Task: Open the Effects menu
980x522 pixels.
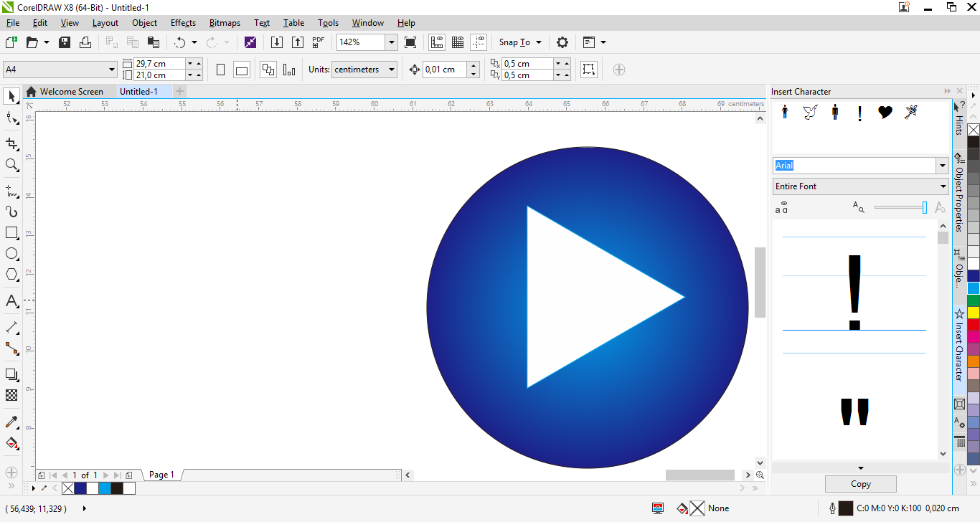Action: pyautogui.click(x=183, y=23)
